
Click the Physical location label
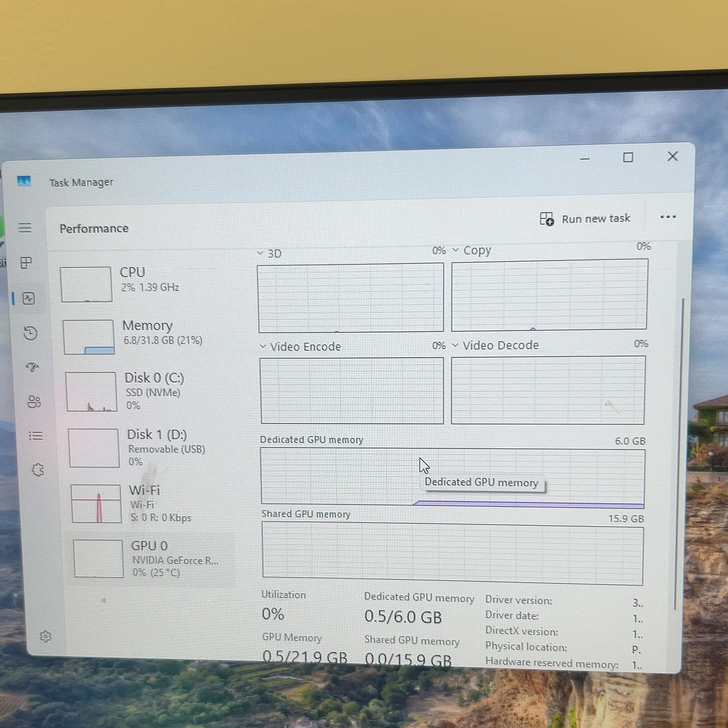tap(526, 647)
